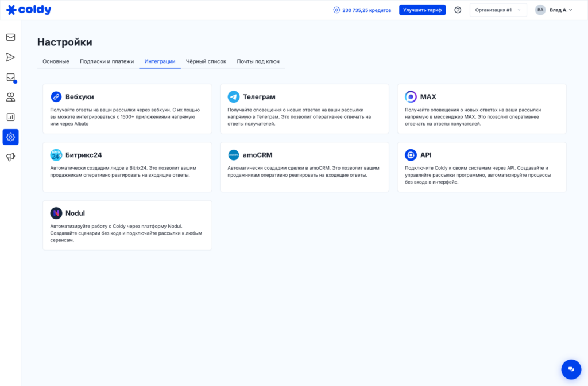Click the API chip icon

411,155
